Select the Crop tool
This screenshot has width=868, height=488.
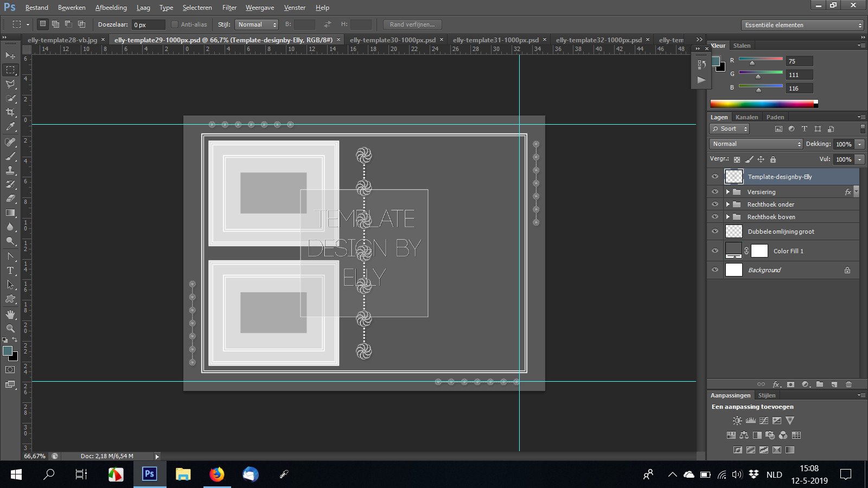(x=10, y=112)
